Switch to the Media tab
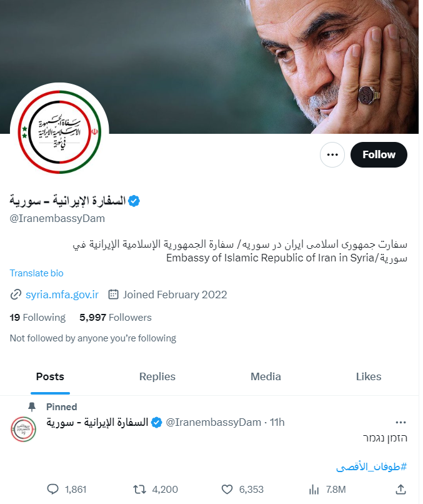 pos(266,376)
